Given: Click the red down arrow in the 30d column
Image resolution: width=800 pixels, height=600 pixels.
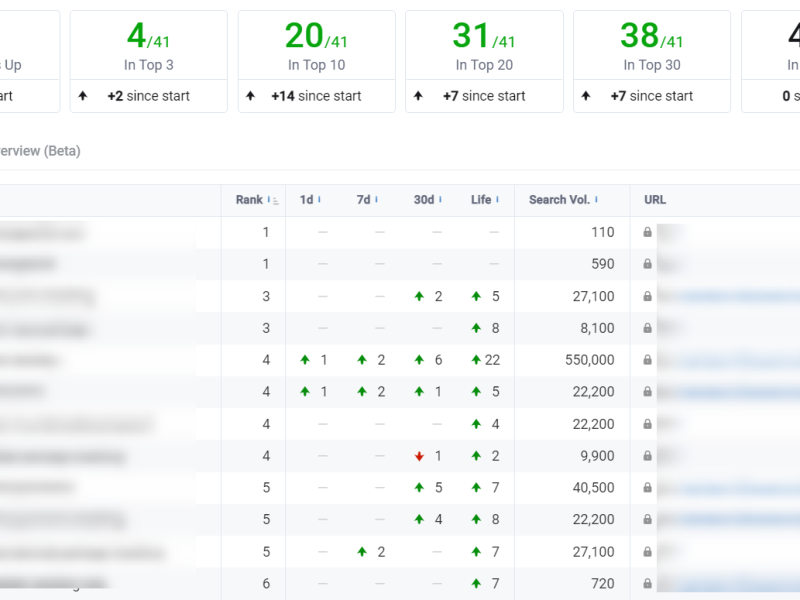Looking at the screenshot, I should pyautogui.click(x=420, y=457).
